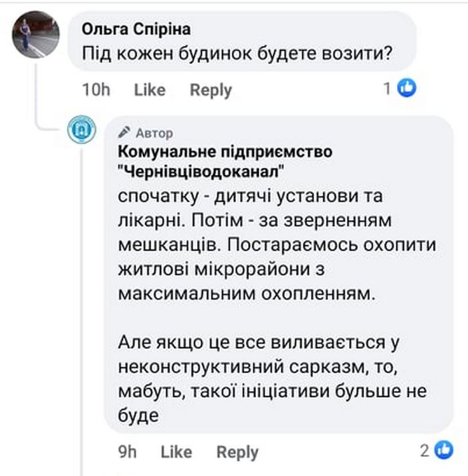This screenshot has width=468, height=476.
Task: Reply to Ольга Спіріна's comment
Action: [211, 90]
